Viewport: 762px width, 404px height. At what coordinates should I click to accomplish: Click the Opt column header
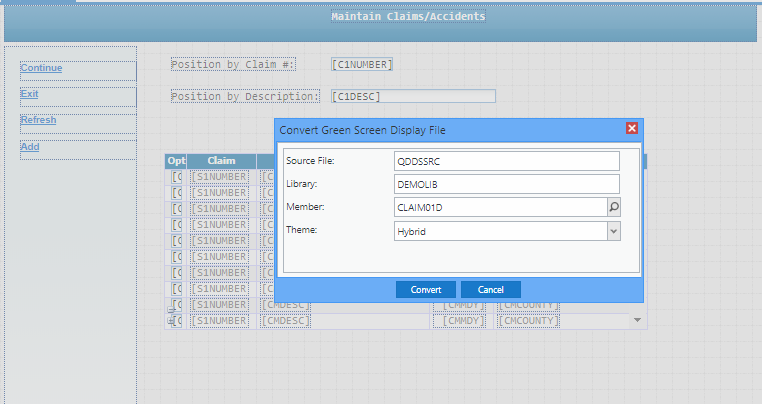pos(176,161)
